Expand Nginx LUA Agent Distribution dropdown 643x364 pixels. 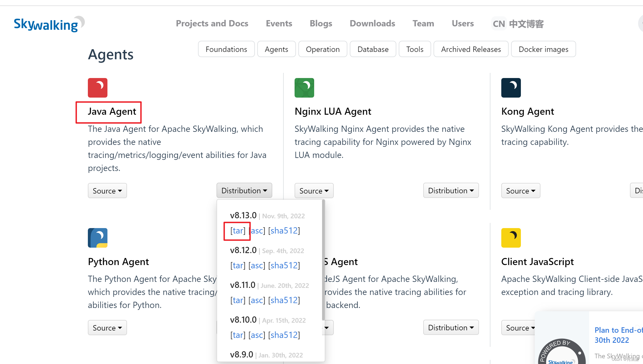[x=451, y=190]
